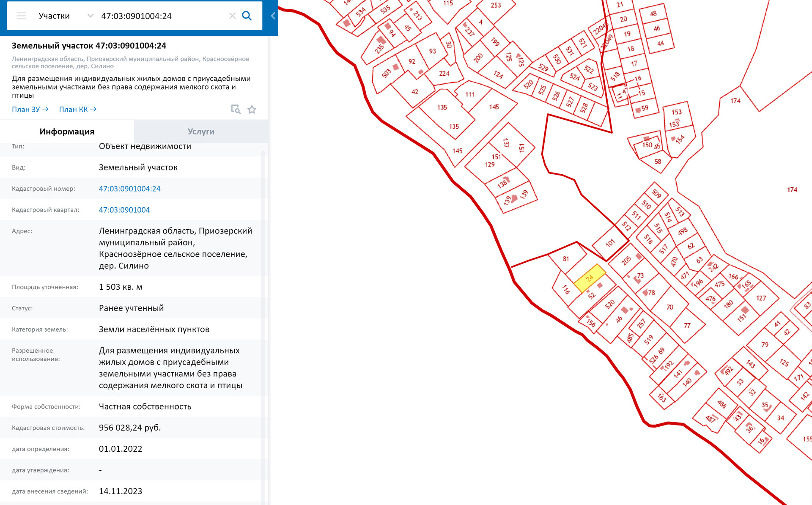
Task: Click the magnifier search icon
Action: tap(247, 16)
